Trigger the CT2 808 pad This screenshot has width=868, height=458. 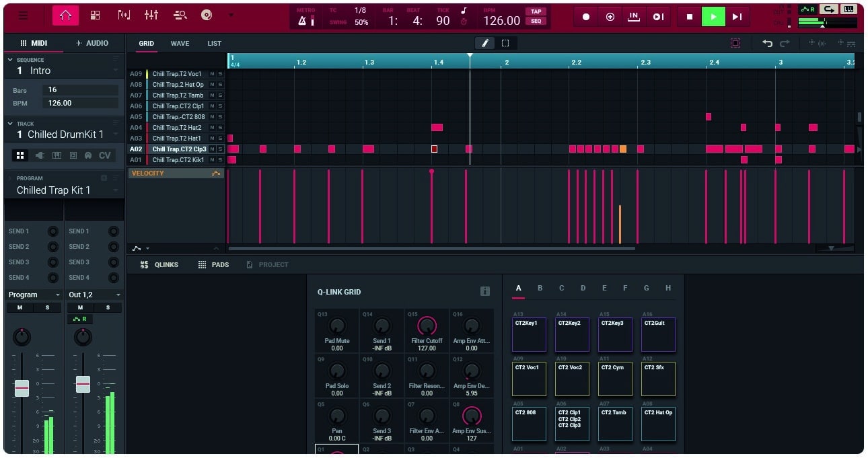tap(529, 424)
